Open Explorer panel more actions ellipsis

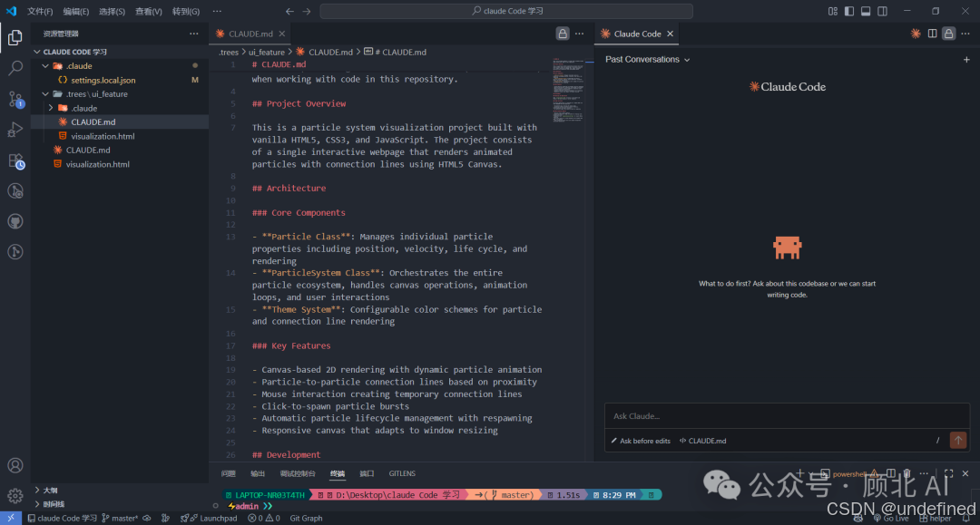[x=194, y=34]
